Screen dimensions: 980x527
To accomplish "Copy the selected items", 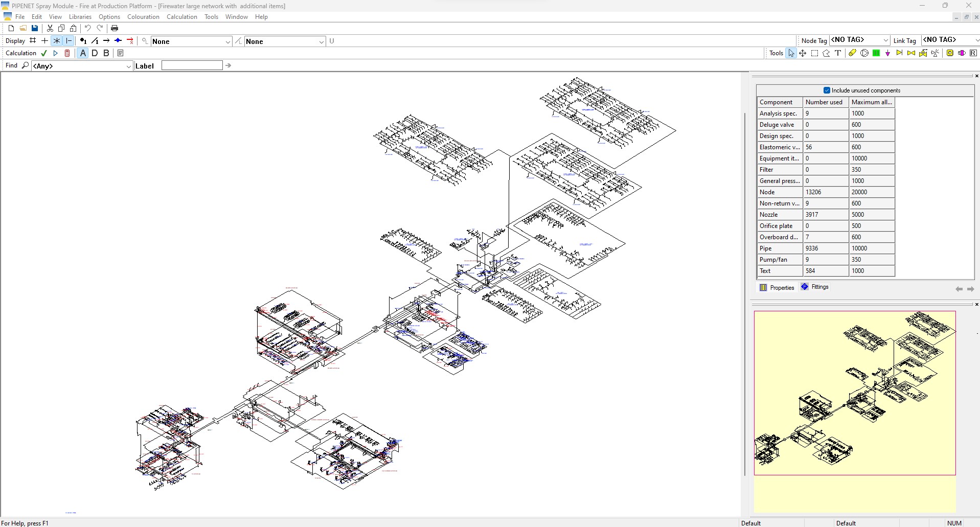I will [x=61, y=29].
